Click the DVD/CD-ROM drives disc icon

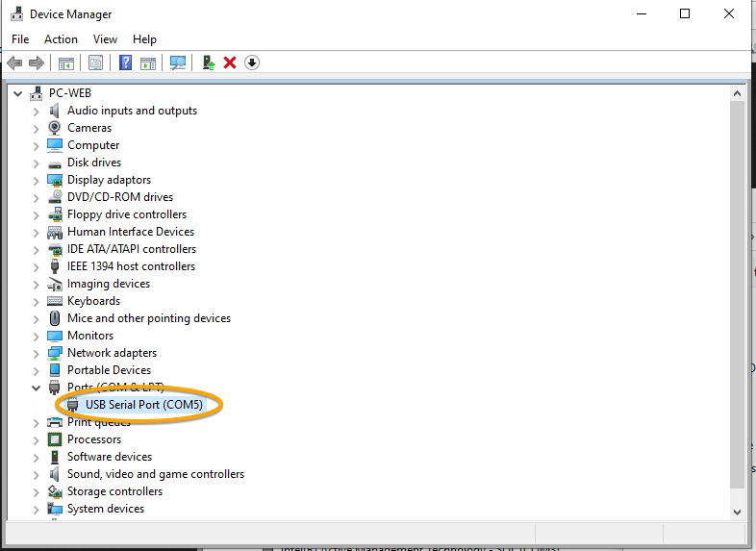pos(55,197)
